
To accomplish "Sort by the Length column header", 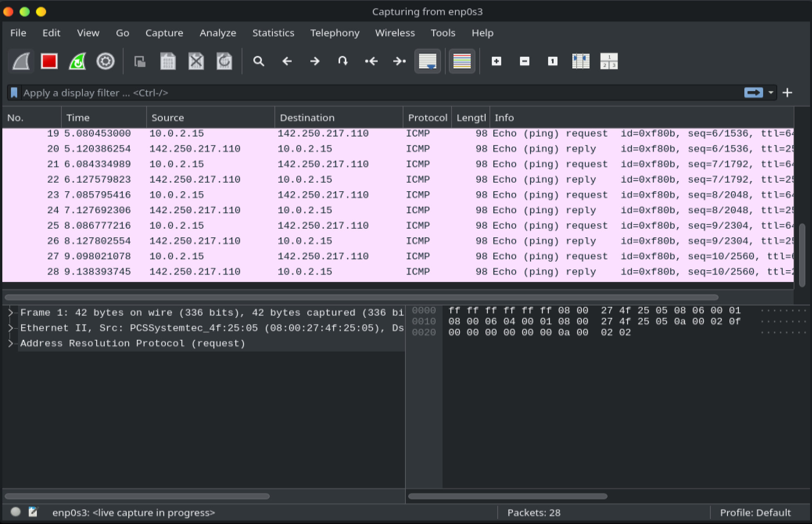I will (x=471, y=118).
